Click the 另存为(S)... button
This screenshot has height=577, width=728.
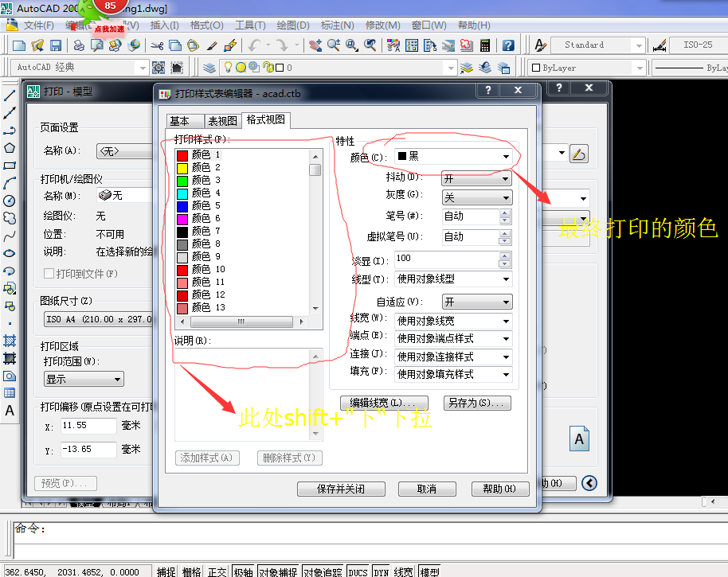pos(477,403)
